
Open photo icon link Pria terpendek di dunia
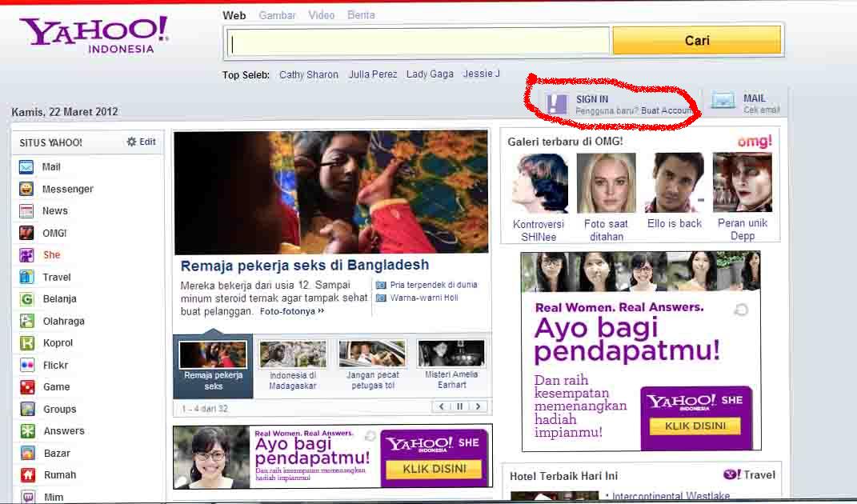(x=381, y=285)
